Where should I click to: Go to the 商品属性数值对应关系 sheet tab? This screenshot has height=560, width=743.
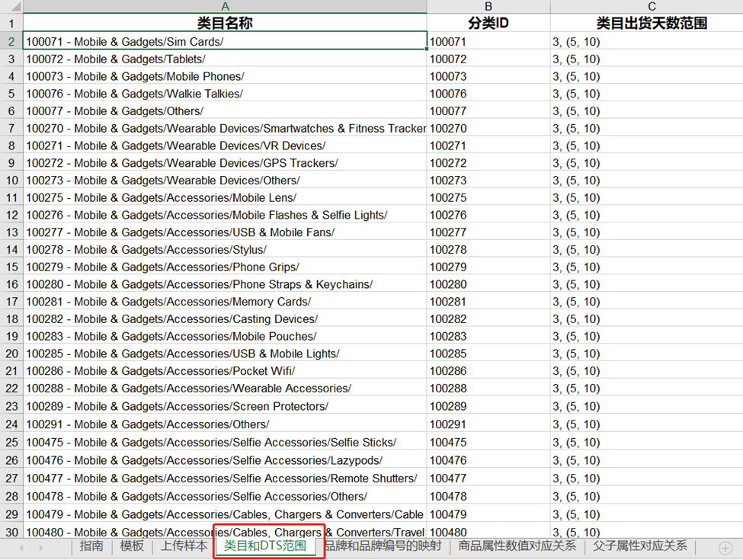[517, 546]
